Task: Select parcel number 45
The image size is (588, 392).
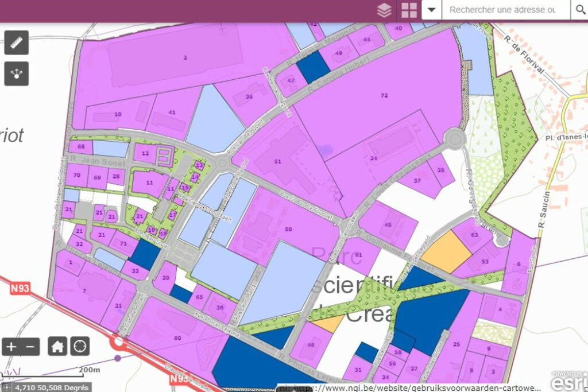Action: coord(388,225)
